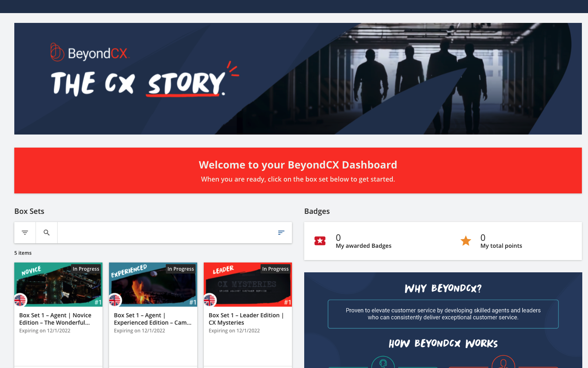Open the sort options icon in Box Sets
Viewport: 588px width, 368px height.
[281, 233]
